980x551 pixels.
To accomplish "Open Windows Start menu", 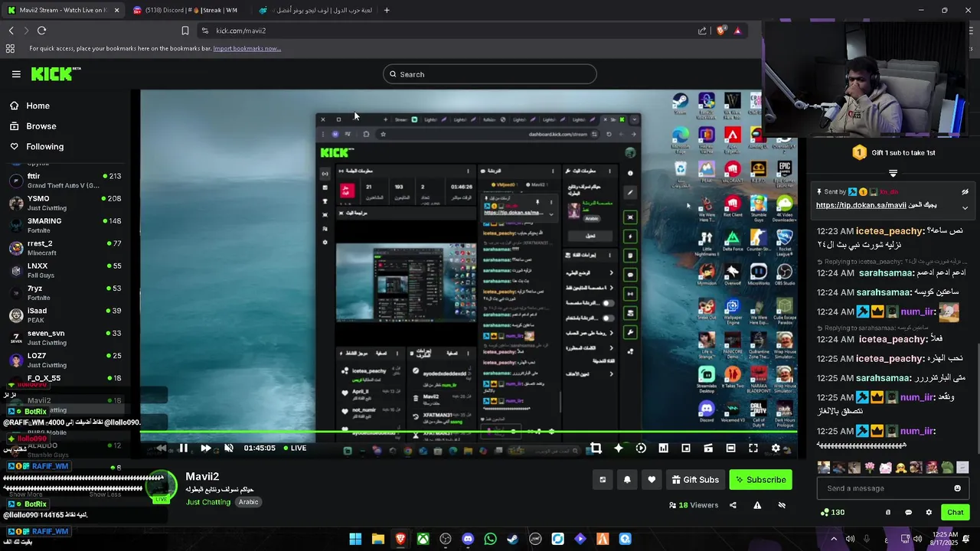I will pos(355,539).
